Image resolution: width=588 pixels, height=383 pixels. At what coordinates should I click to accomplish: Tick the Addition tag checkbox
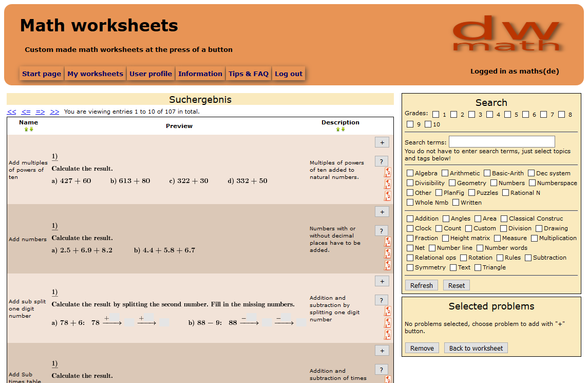(x=410, y=218)
